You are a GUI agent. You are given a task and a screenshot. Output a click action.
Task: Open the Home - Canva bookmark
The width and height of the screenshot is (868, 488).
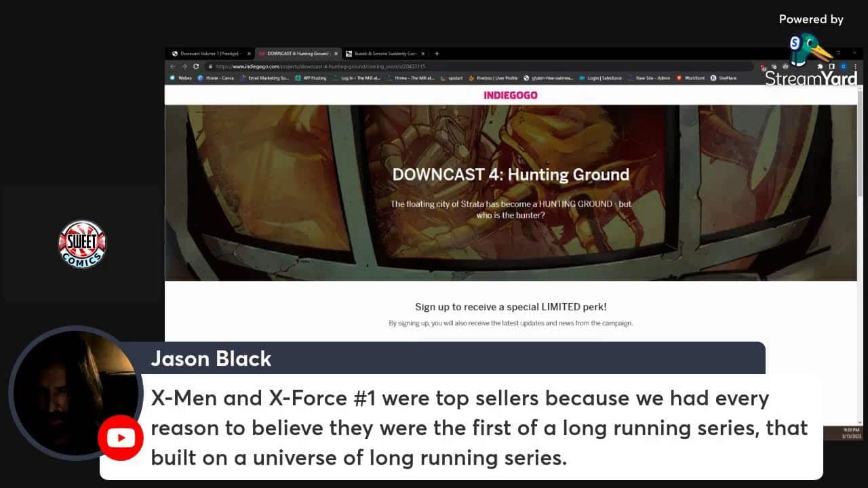point(216,78)
